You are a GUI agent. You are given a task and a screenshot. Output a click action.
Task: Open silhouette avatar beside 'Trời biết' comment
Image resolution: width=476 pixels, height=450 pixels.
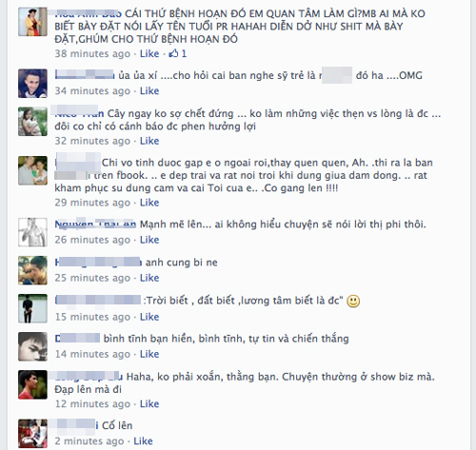tap(32, 308)
